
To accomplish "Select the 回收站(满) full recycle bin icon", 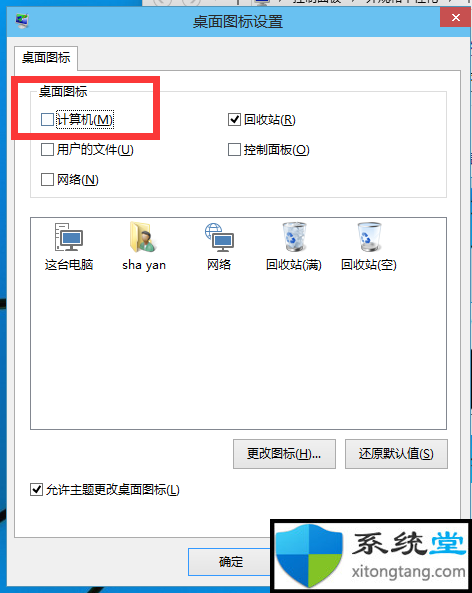I will pos(294,246).
